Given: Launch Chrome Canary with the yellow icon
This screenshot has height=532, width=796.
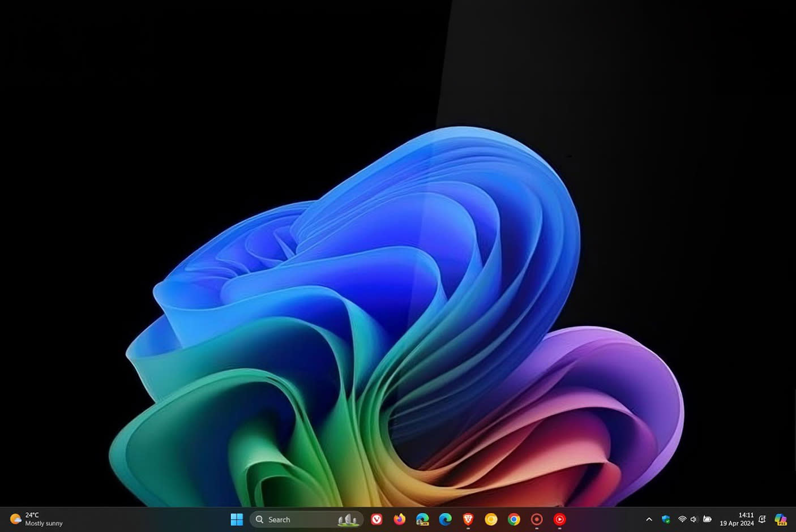Looking at the screenshot, I should tap(491, 520).
